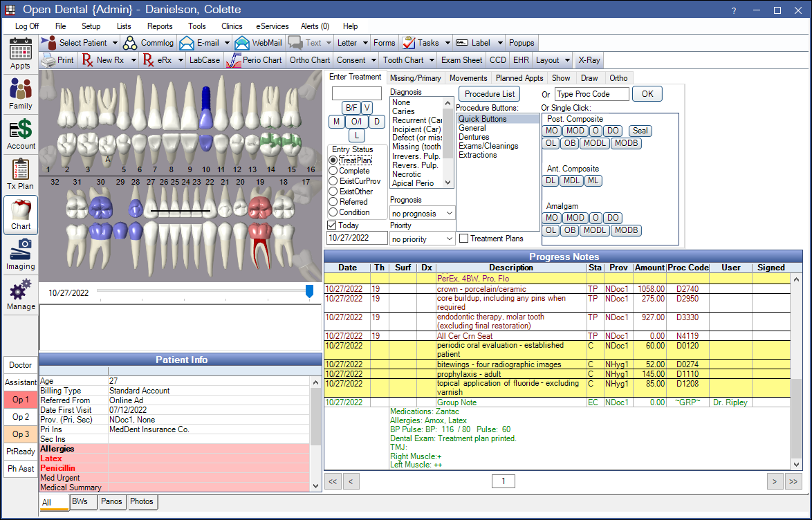
Task: Uncheck the Today checkbox
Action: pos(333,225)
